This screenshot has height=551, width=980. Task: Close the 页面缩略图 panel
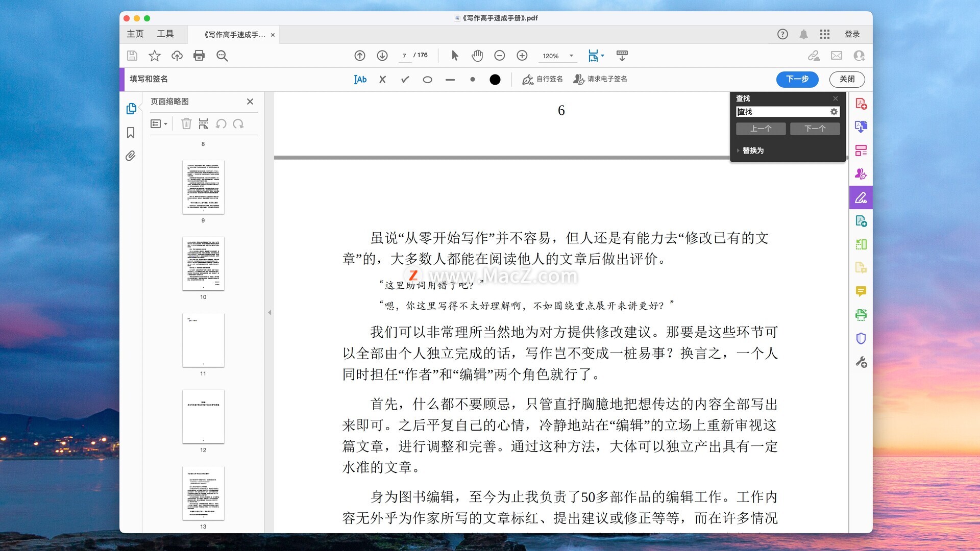[250, 102]
